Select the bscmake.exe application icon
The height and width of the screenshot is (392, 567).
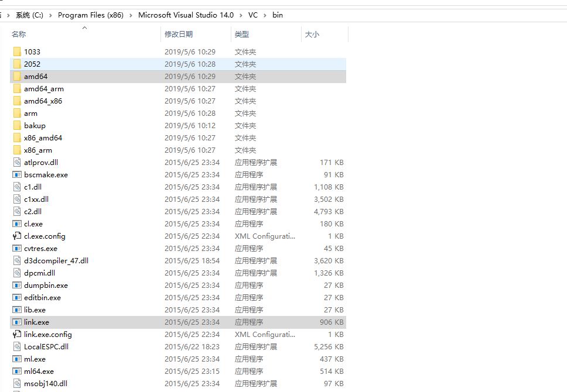click(x=17, y=174)
